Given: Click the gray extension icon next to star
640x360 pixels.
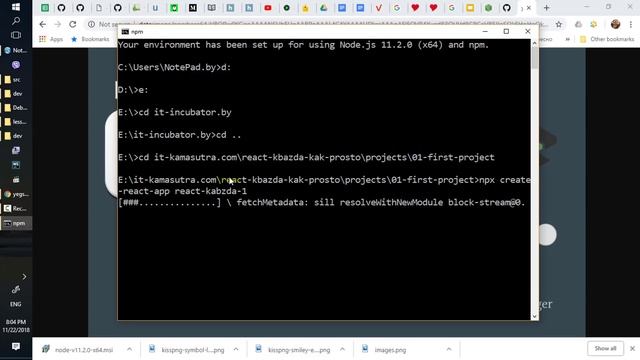Looking at the screenshot, I should coord(578,24).
